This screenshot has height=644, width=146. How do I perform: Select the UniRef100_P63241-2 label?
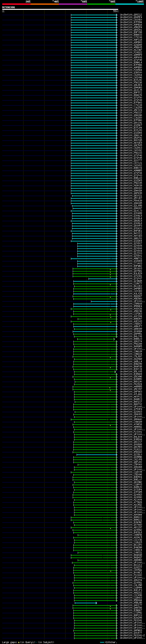point(132,636)
